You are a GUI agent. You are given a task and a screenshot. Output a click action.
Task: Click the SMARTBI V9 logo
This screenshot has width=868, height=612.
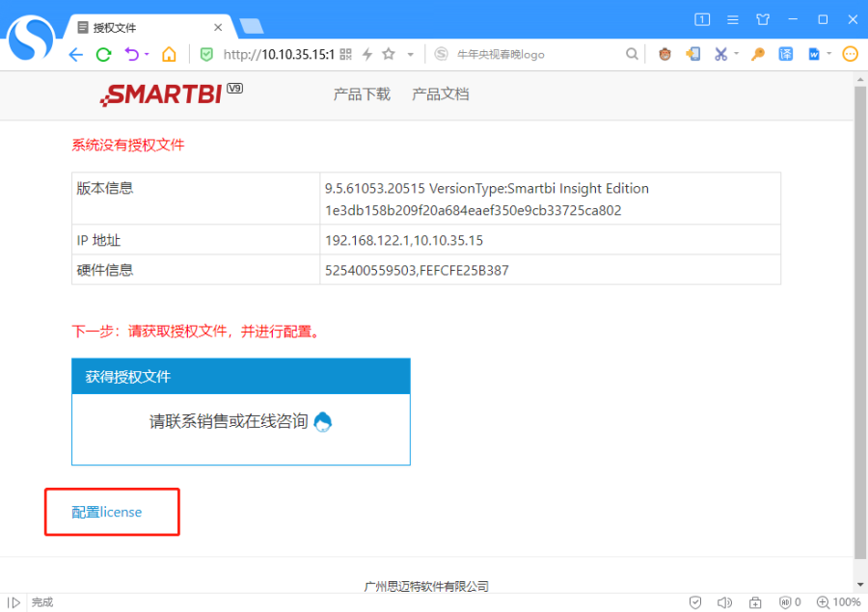coord(171,94)
